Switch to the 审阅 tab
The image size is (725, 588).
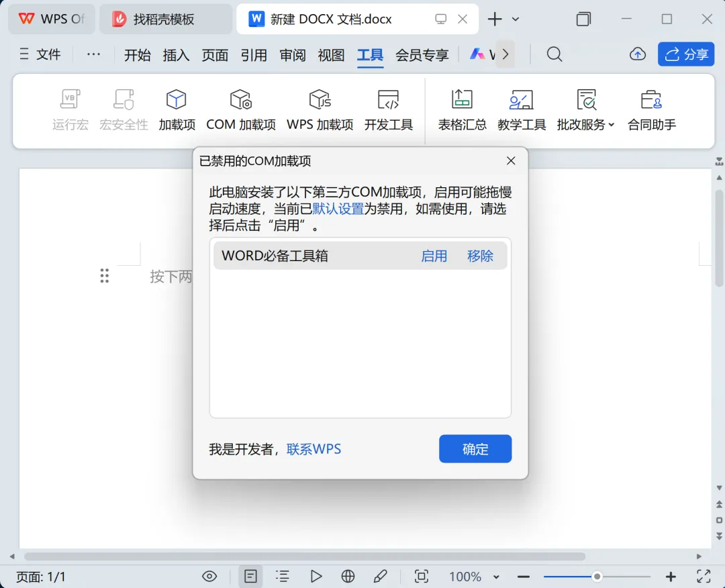point(293,55)
